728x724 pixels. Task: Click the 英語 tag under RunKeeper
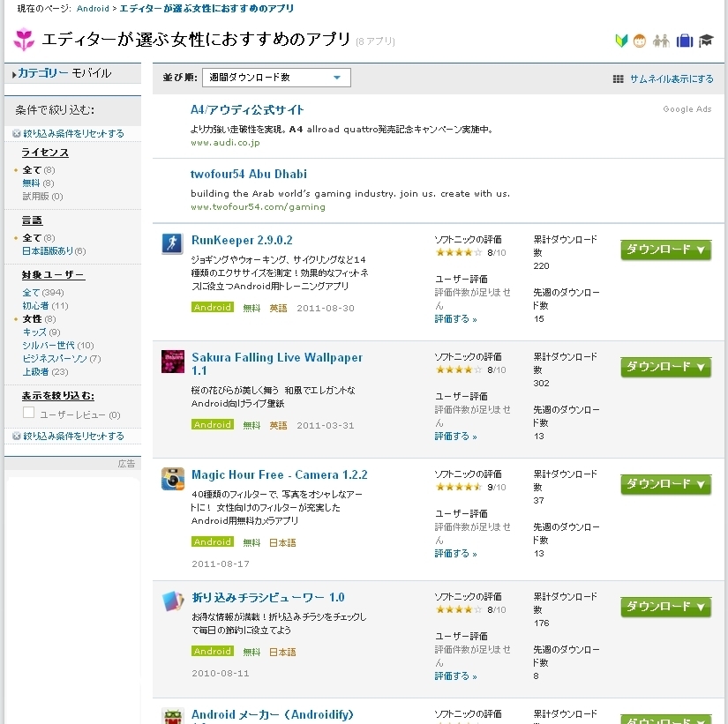(278, 308)
